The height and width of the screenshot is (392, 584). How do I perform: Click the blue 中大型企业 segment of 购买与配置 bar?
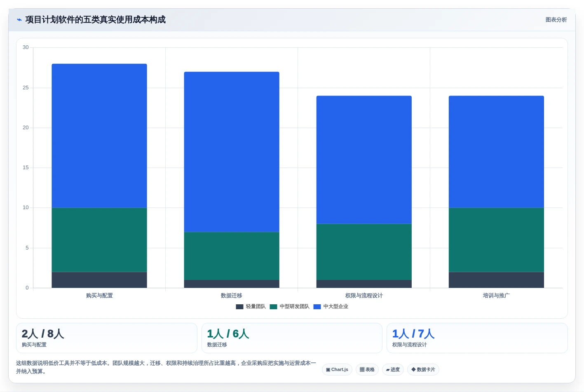click(x=99, y=136)
